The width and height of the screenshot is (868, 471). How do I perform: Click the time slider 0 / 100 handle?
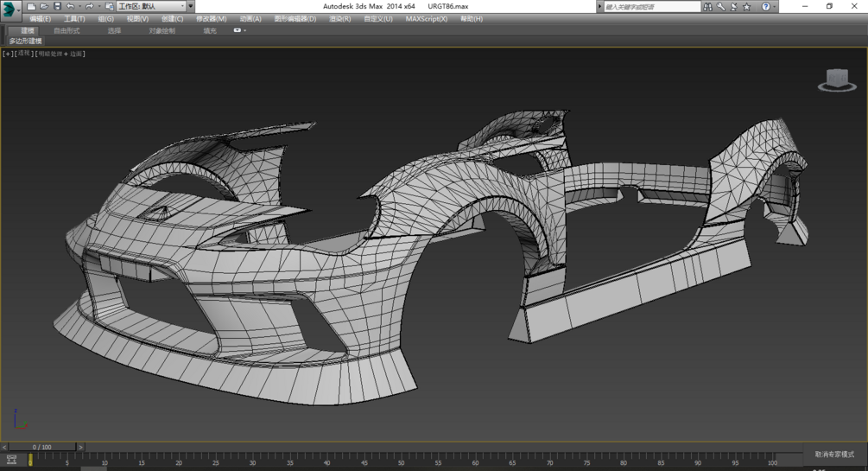[x=41, y=447]
